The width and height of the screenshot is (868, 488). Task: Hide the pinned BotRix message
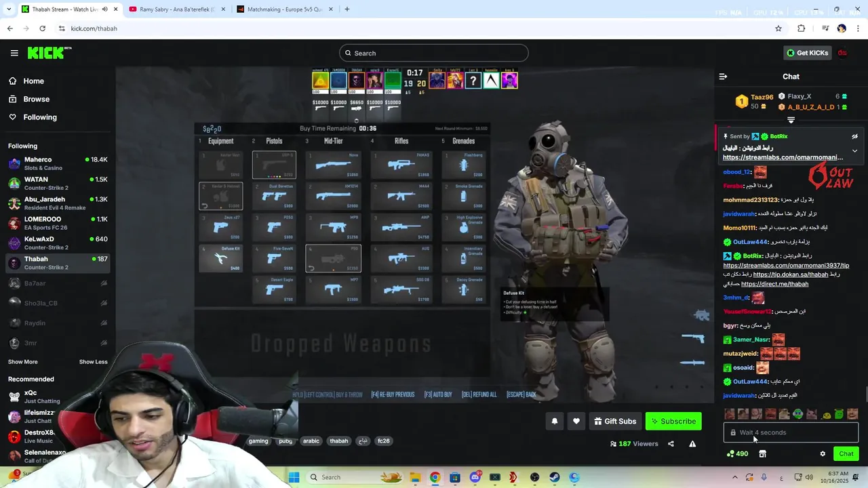pyautogui.click(x=854, y=136)
